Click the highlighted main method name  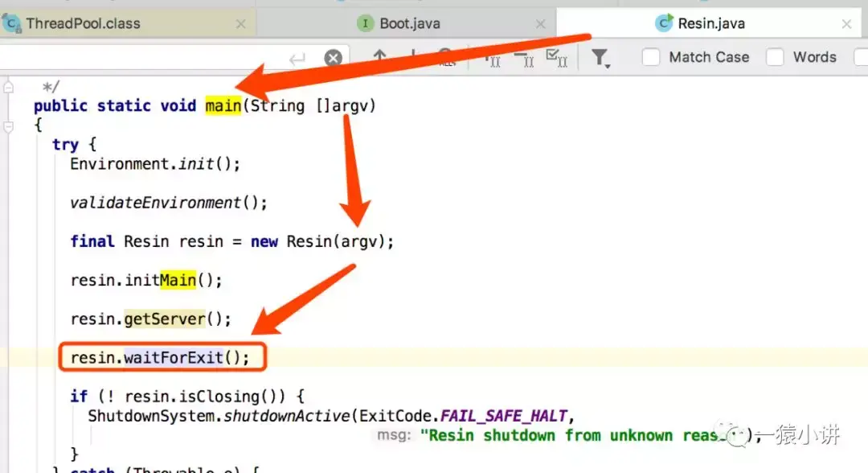coord(223,105)
